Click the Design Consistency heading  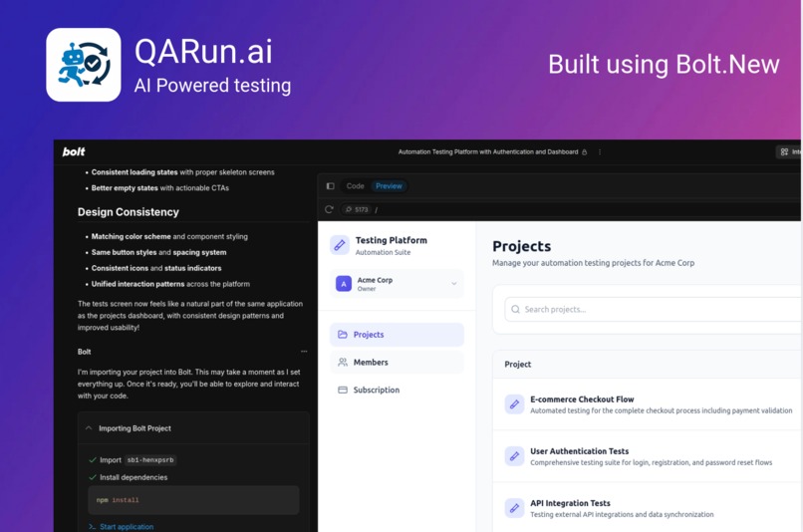point(129,212)
